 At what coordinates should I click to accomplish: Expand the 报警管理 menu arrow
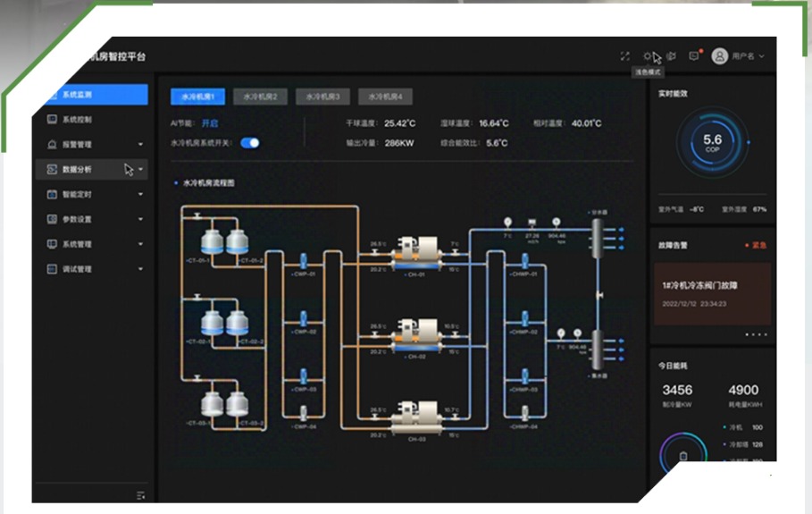coord(140,145)
